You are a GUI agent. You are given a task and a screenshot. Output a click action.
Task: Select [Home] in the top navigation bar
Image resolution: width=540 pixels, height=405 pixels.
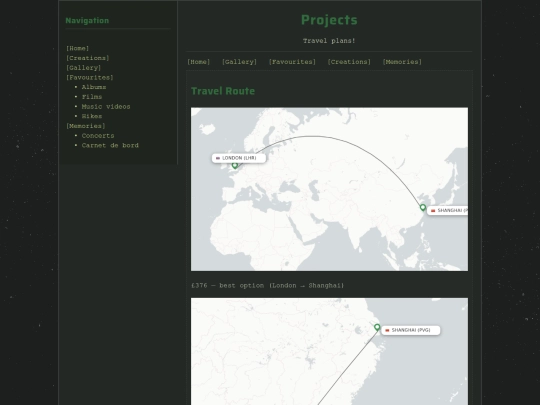click(x=198, y=62)
